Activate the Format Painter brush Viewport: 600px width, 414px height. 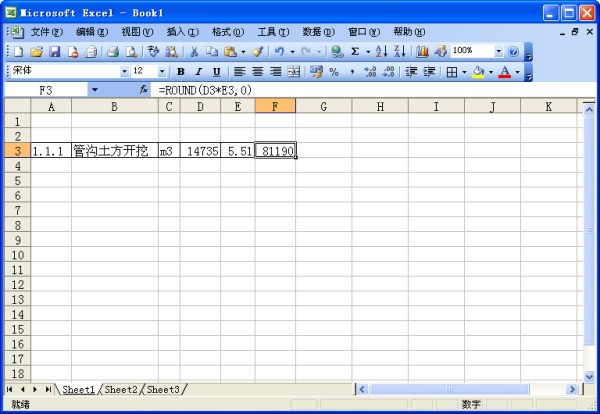click(x=258, y=51)
